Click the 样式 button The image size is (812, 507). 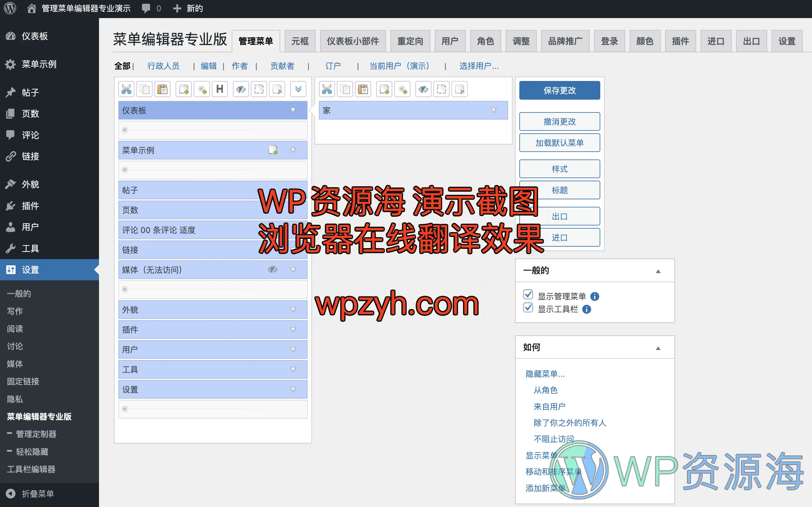(559, 169)
